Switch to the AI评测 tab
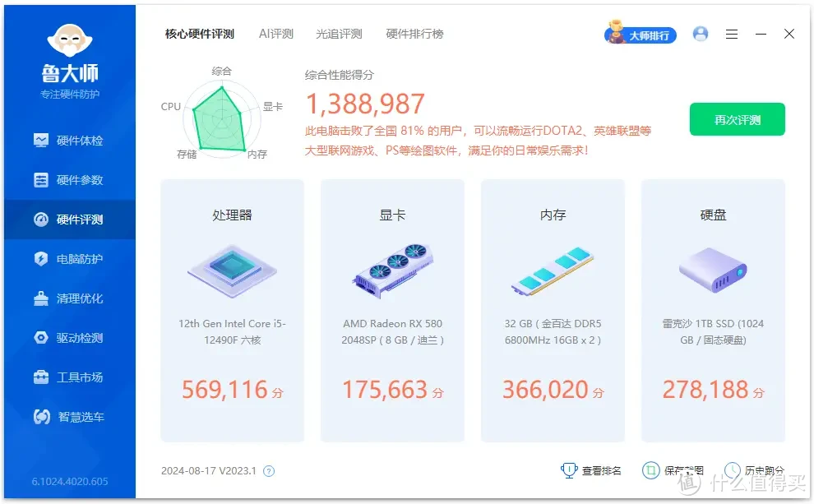Image resolution: width=814 pixels, height=504 pixels. (x=276, y=35)
